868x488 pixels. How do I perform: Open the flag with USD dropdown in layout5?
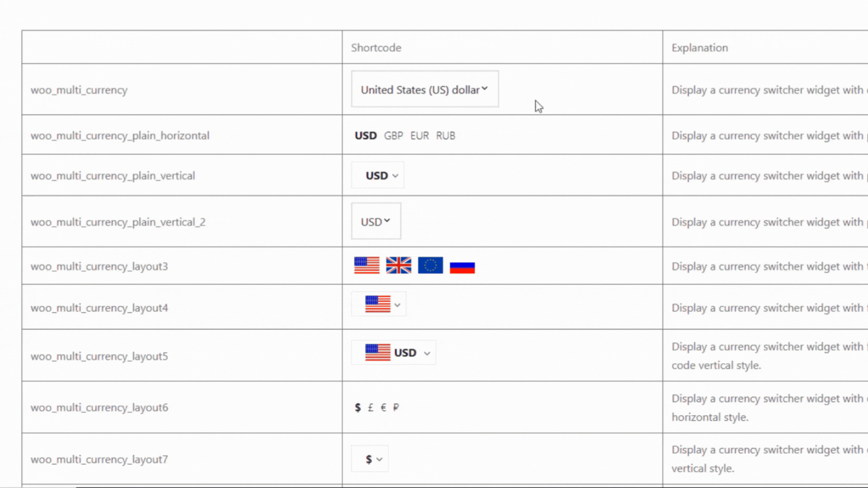[394, 353]
